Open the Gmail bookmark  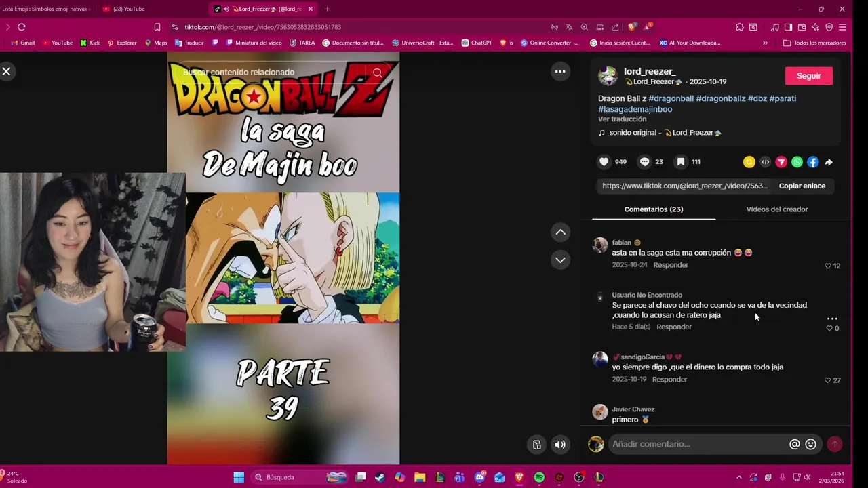click(22, 43)
